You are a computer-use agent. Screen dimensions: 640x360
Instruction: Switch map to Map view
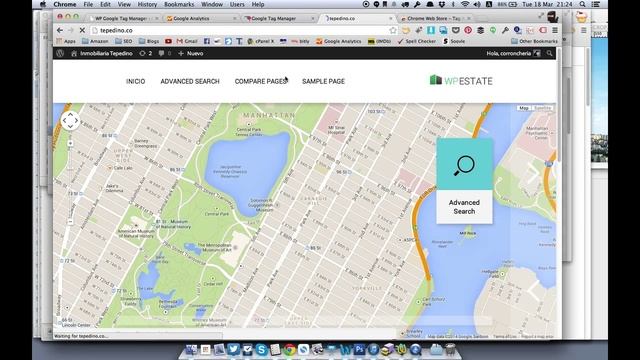(524, 108)
